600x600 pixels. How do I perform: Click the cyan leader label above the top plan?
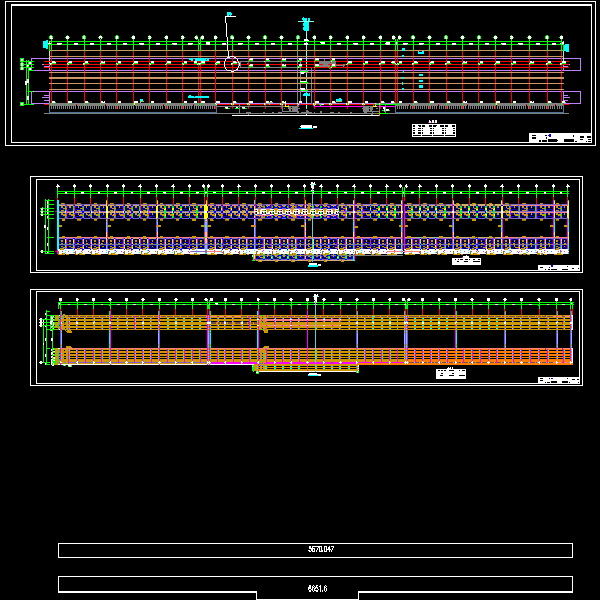pyautogui.click(x=229, y=15)
